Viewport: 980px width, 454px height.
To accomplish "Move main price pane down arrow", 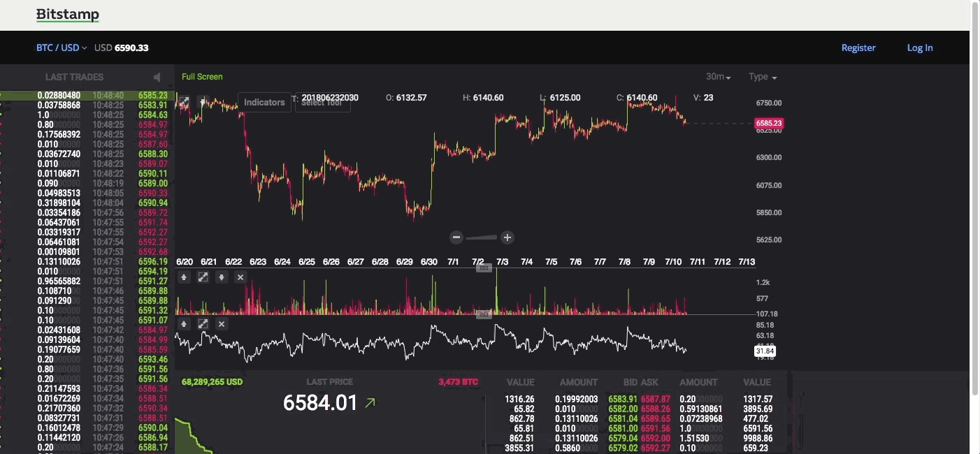I will (x=203, y=102).
